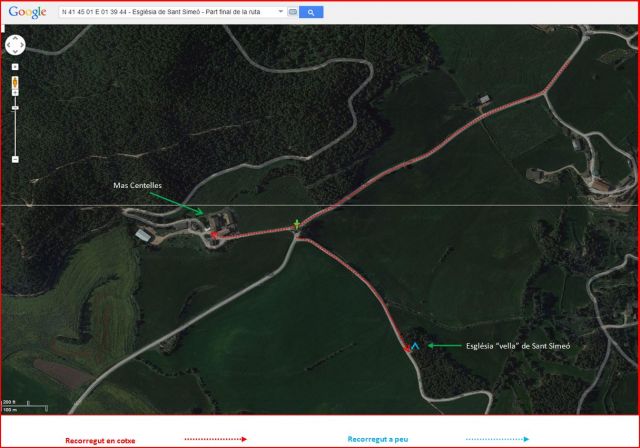Pan the map right with the compass arrow
Image resolution: width=640 pixels, height=448 pixels.
coord(22,45)
